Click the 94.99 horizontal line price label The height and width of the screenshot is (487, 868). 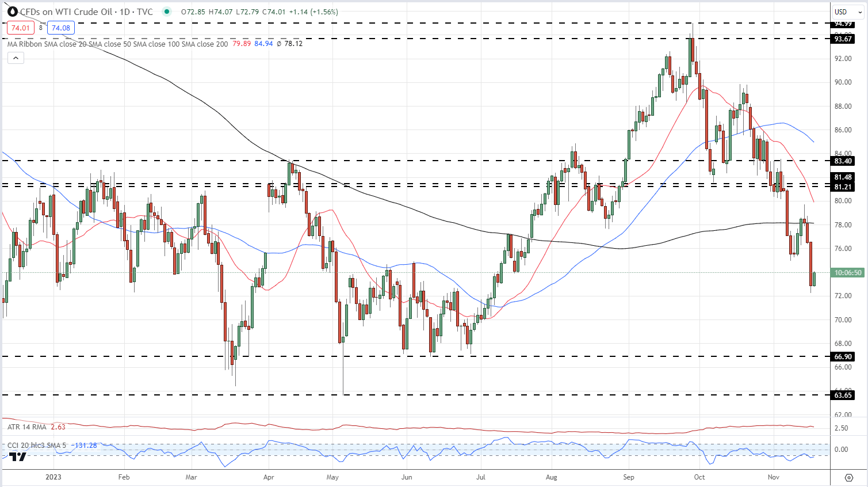click(843, 24)
